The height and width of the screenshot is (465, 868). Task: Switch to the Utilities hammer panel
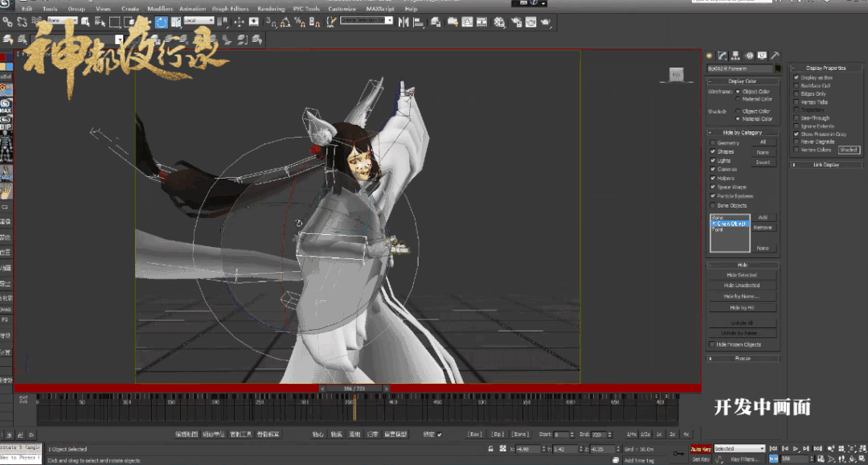pos(775,56)
